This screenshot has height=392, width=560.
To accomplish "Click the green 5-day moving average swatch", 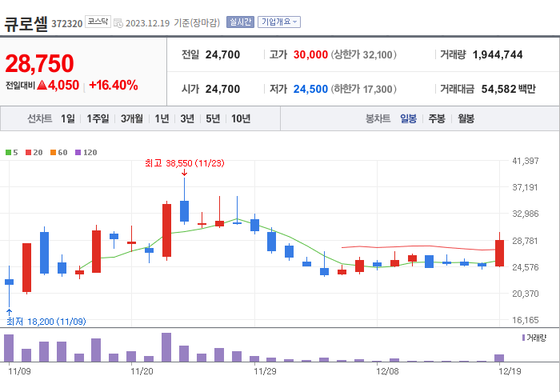I will point(8,153).
